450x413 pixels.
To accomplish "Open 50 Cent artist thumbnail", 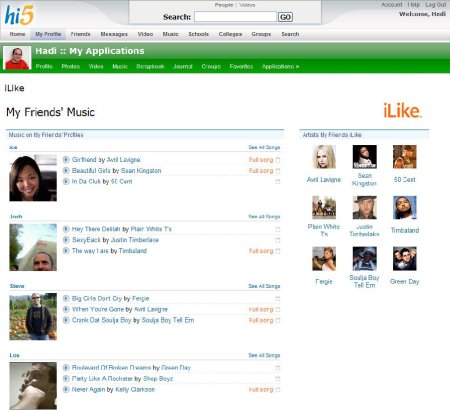I will pos(405,157).
